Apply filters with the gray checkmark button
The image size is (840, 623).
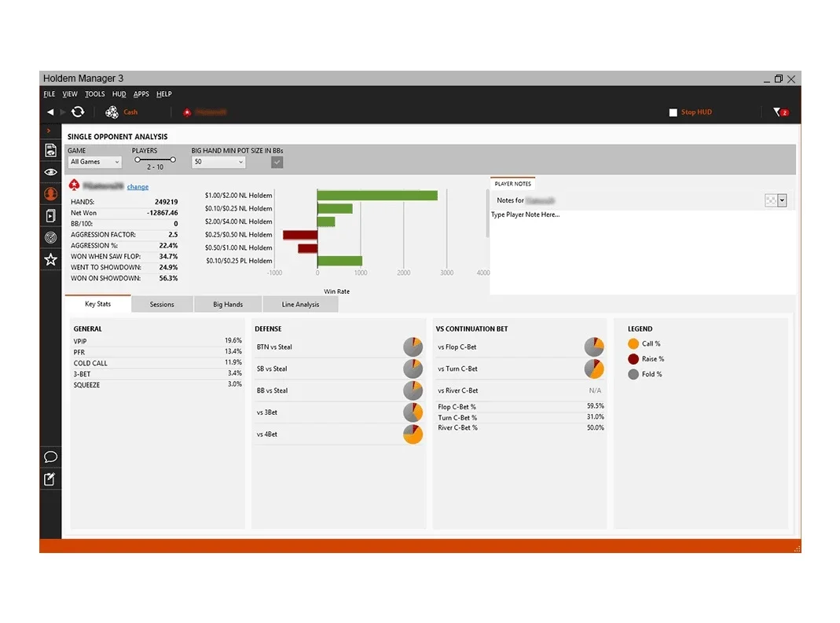(x=277, y=163)
